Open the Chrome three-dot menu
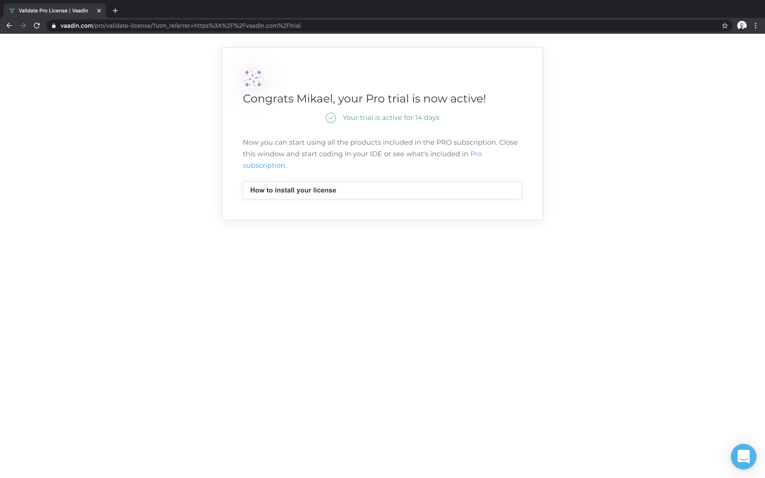This screenshot has height=478, width=765. (x=756, y=25)
